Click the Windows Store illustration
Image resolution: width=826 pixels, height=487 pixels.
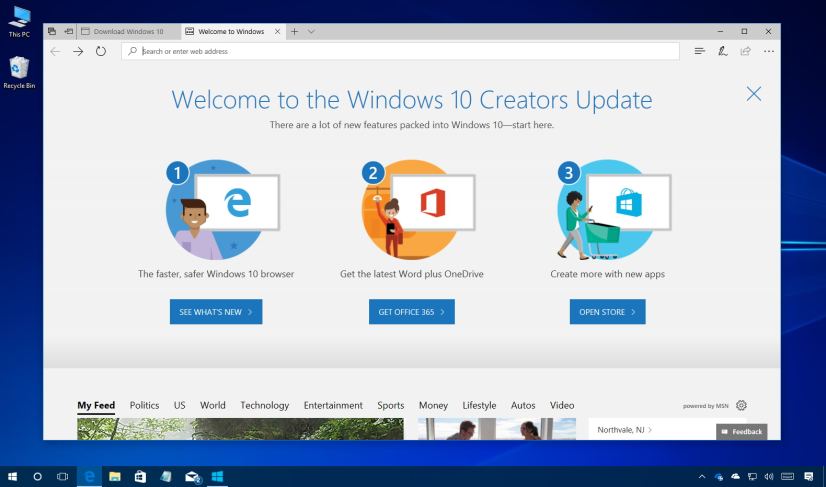pyautogui.click(x=614, y=209)
